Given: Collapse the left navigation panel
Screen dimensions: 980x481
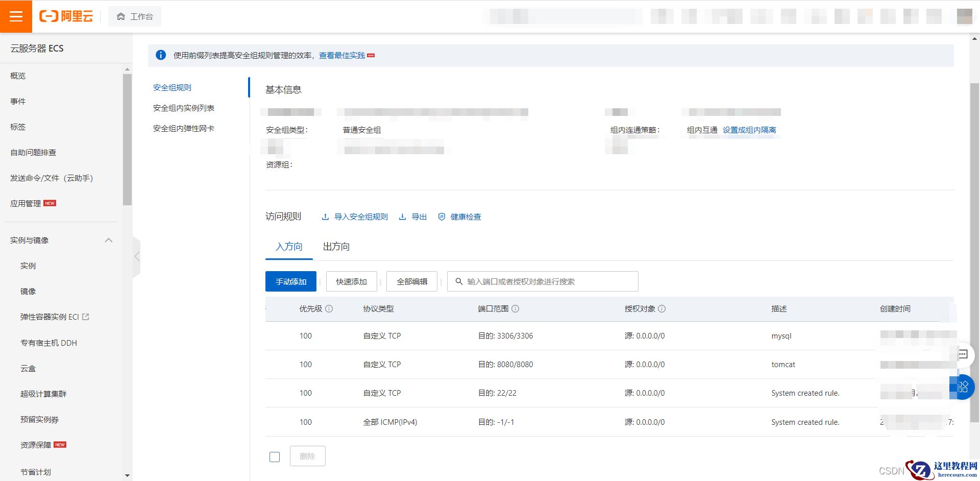Looking at the screenshot, I should tap(137, 257).
